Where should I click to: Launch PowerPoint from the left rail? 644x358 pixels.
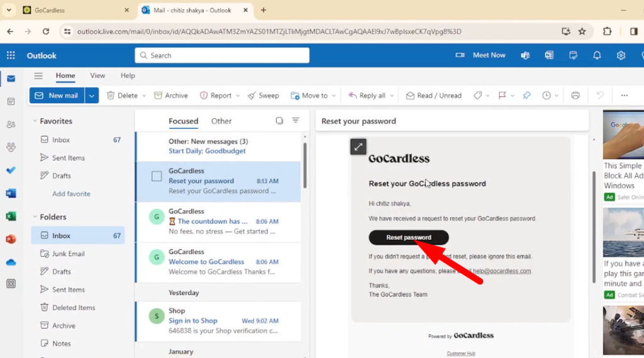coord(11,239)
